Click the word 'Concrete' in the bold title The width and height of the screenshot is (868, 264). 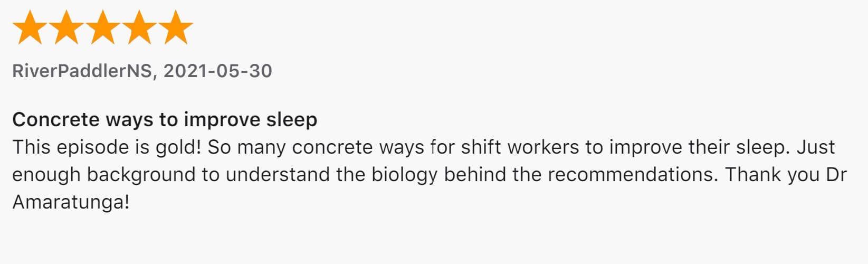coord(56,119)
